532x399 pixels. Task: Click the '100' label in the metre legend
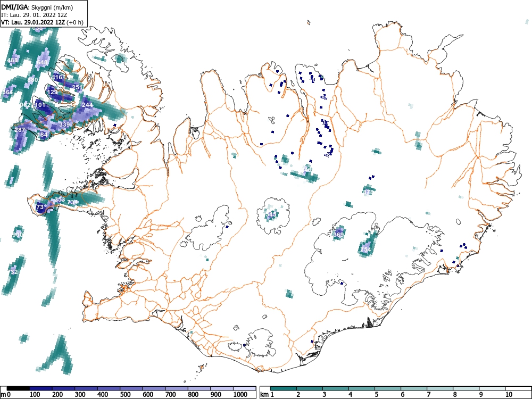tap(35, 395)
